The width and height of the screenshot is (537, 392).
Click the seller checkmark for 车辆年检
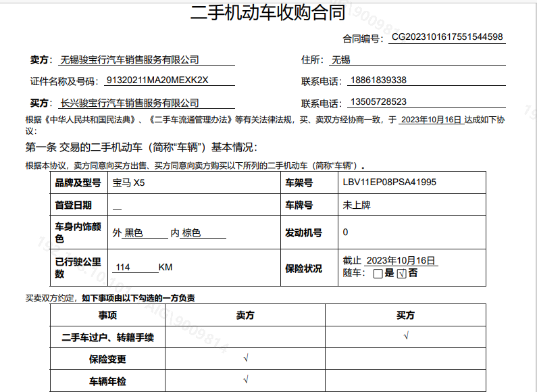click(246, 380)
